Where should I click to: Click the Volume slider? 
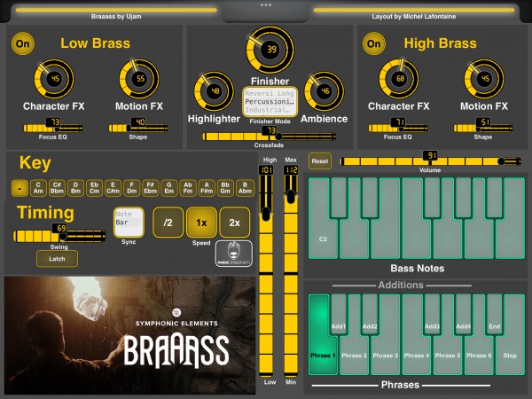coord(430,161)
